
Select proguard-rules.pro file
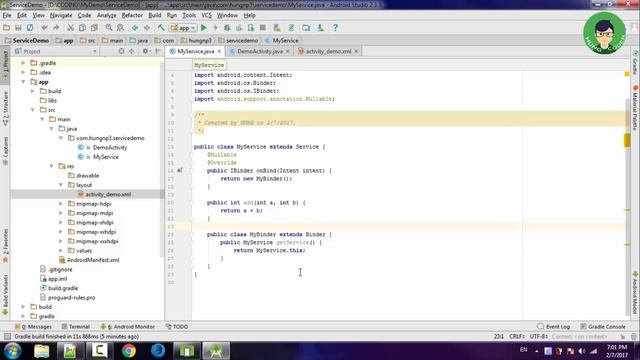point(71,298)
